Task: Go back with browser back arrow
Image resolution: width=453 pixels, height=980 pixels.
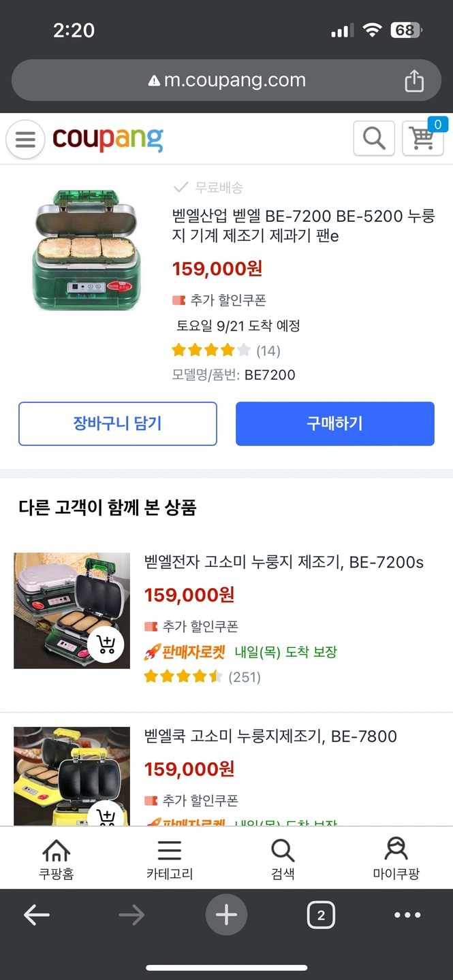Action: click(x=37, y=915)
